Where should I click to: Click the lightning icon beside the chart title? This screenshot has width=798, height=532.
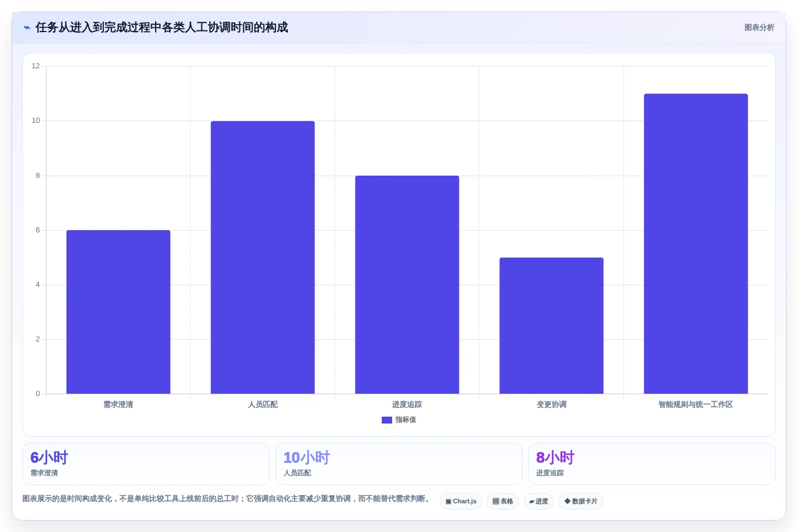pyautogui.click(x=26, y=28)
